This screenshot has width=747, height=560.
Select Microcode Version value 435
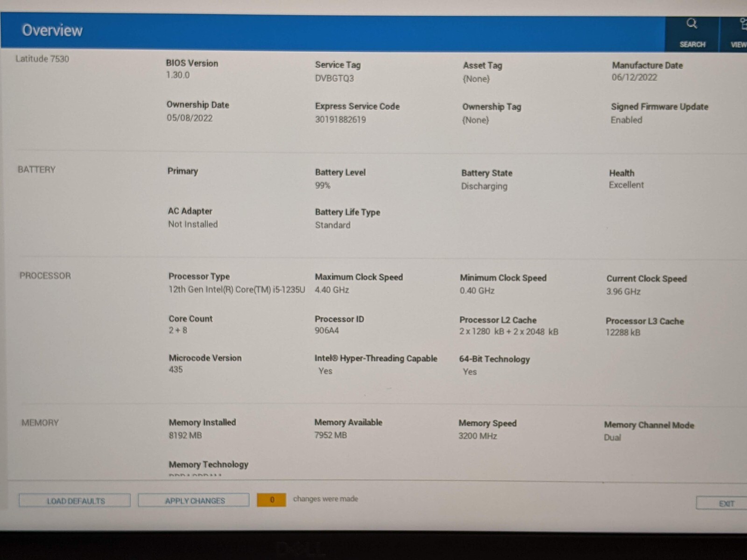point(176,370)
